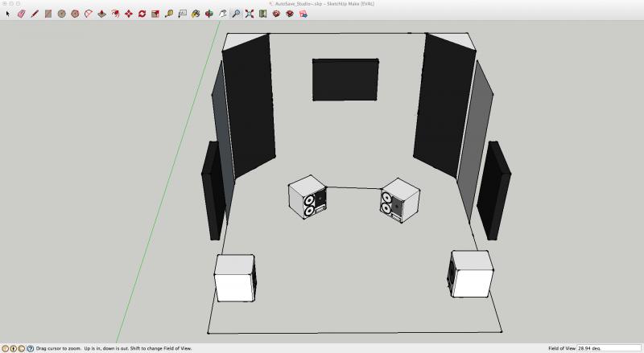Select the Line pencil tool
This screenshot has height=353, width=644.
pyautogui.click(x=35, y=14)
